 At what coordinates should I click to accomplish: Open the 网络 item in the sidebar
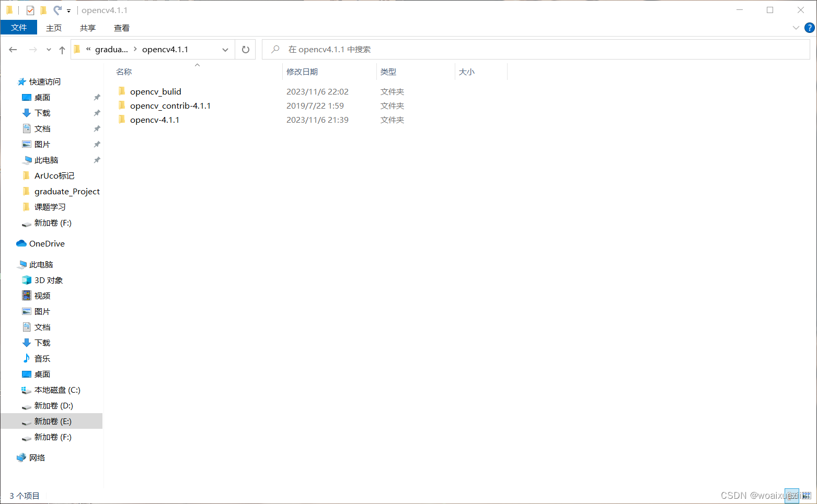point(37,458)
